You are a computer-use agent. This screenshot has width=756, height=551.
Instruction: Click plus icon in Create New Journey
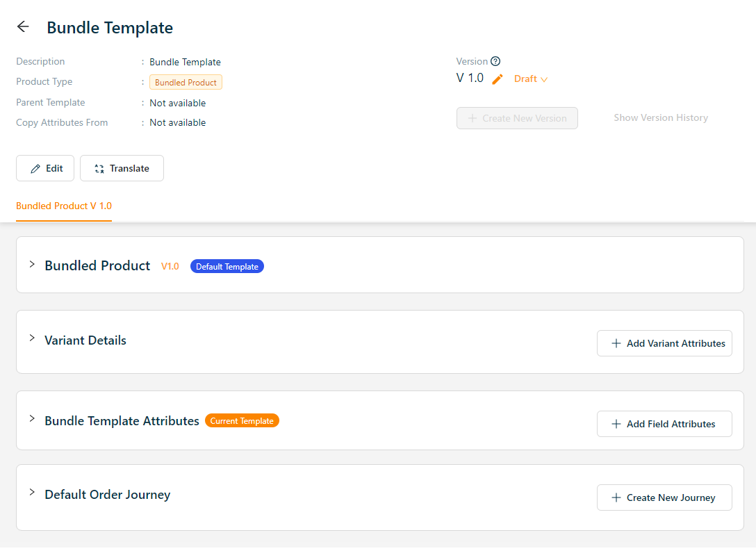click(616, 497)
